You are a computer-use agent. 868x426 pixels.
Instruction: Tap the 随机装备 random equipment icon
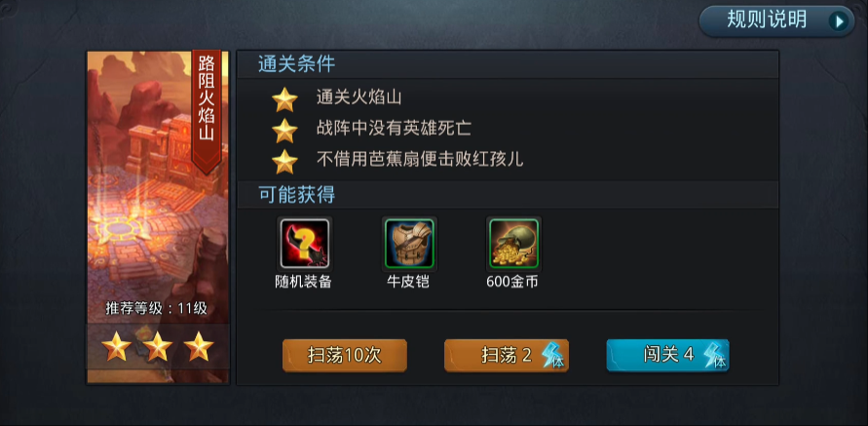coord(304,243)
